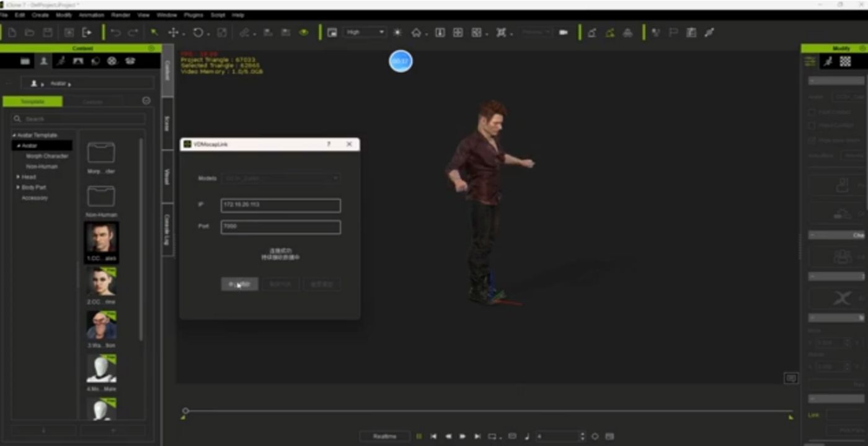Screen dimensions: 868x446
Task: Expand the Body Part tree node
Action: (18, 187)
